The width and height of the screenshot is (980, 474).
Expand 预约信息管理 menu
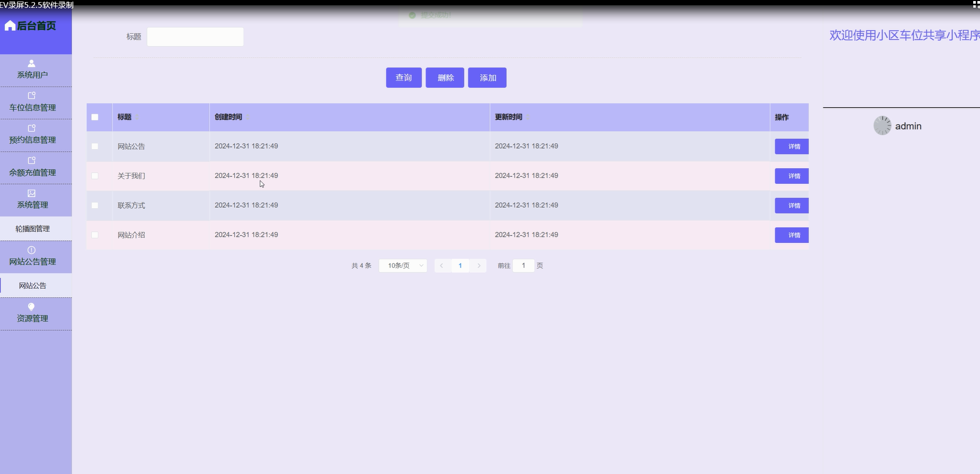(x=36, y=135)
